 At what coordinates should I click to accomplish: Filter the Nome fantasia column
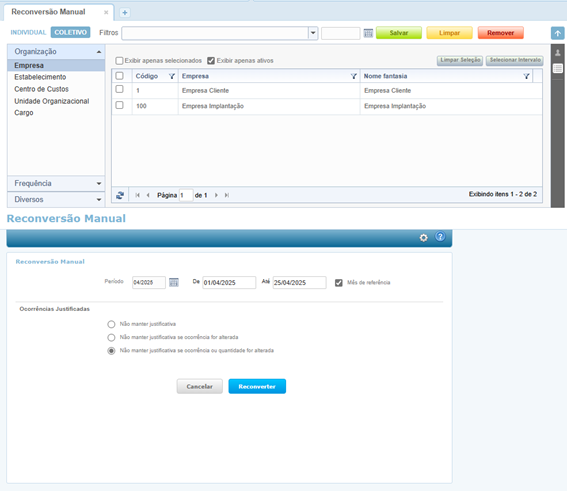coord(526,76)
